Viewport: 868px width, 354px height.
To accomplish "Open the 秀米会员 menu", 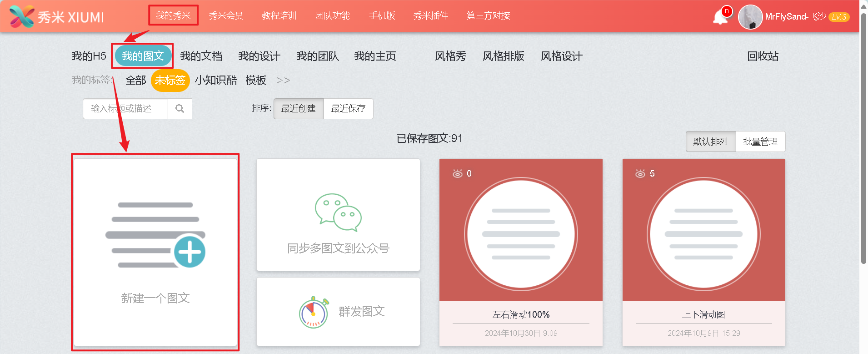I will 226,15.
